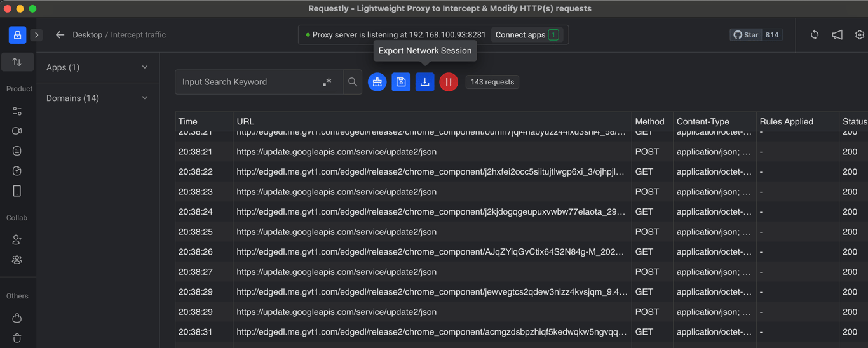Select the request URL containing jewvegtcs2qdew3nlzz4kvsjqm

pos(432,291)
